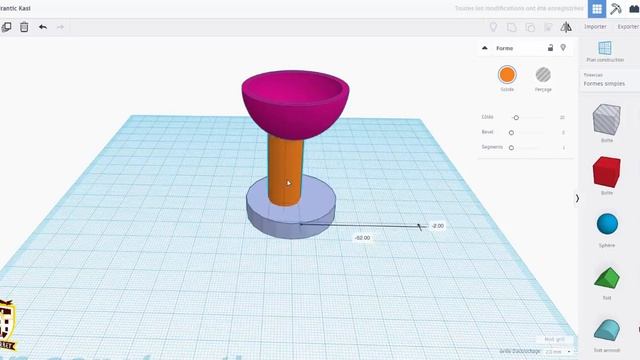Viewport: 640px width, 360px height.
Task: Click the Mod. grid button
Action: click(x=554, y=340)
